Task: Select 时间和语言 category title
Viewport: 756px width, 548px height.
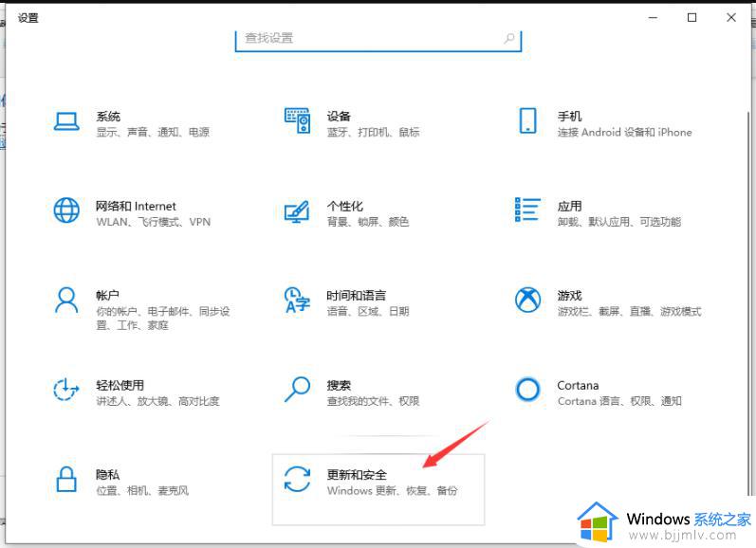Action: click(357, 296)
